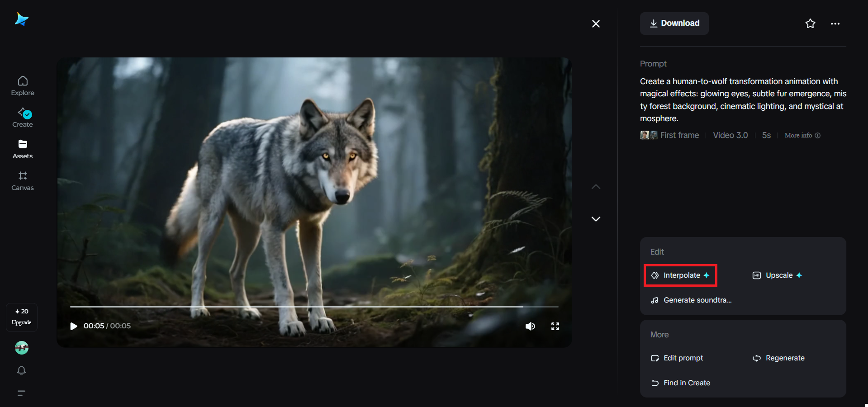The width and height of the screenshot is (868, 407).
Task: Click the 00:05 / 00:05 timestamp
Action: tap(107, 326)
